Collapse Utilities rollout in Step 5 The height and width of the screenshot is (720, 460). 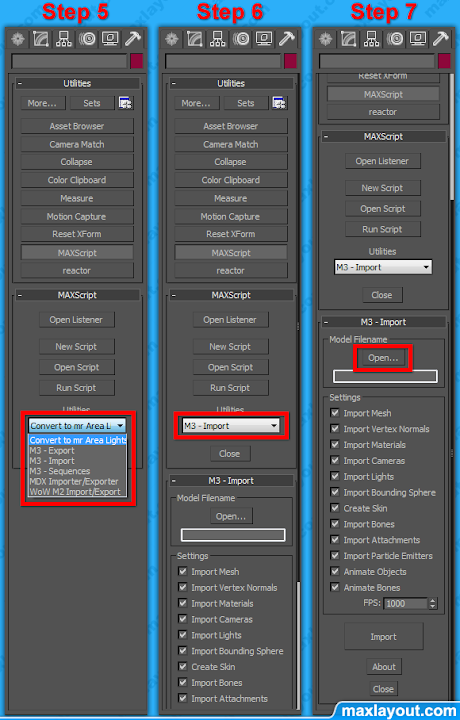pos(19,84)
